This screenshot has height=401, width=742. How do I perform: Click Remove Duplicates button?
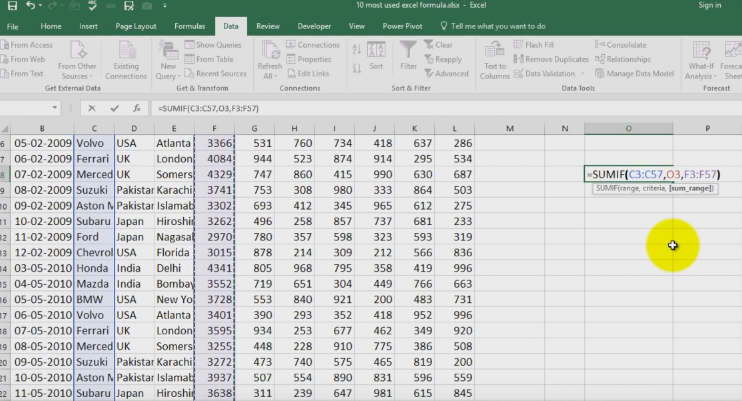point(551,59)
